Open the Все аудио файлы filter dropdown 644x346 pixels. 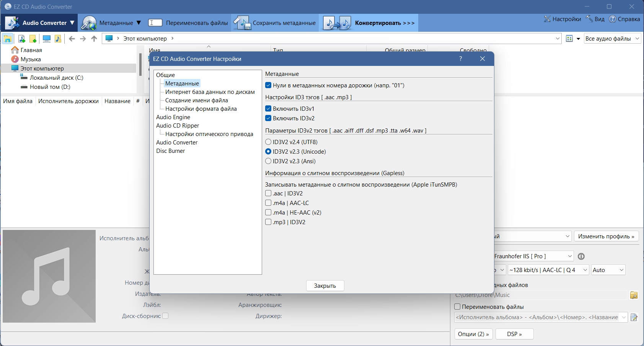612,38
